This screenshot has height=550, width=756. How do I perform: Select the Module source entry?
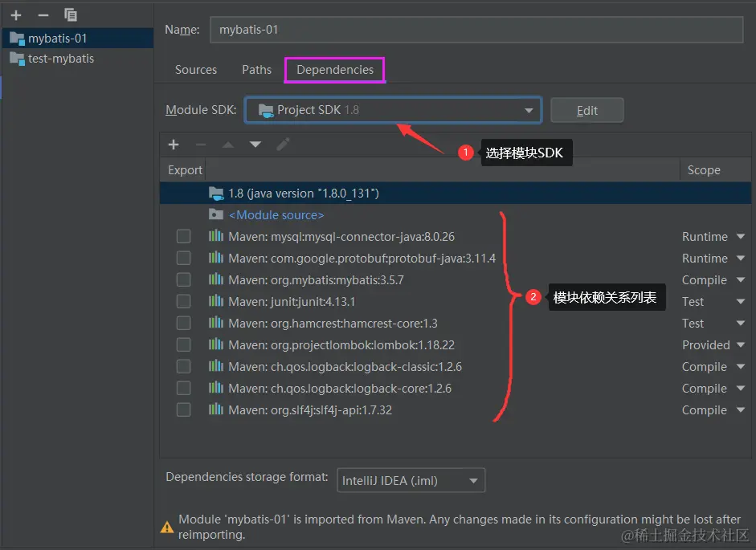(x=276, y=215)
